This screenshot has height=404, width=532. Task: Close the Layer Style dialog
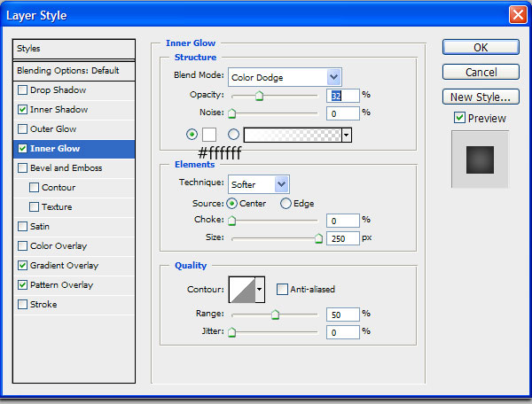[x=518, y=15]
